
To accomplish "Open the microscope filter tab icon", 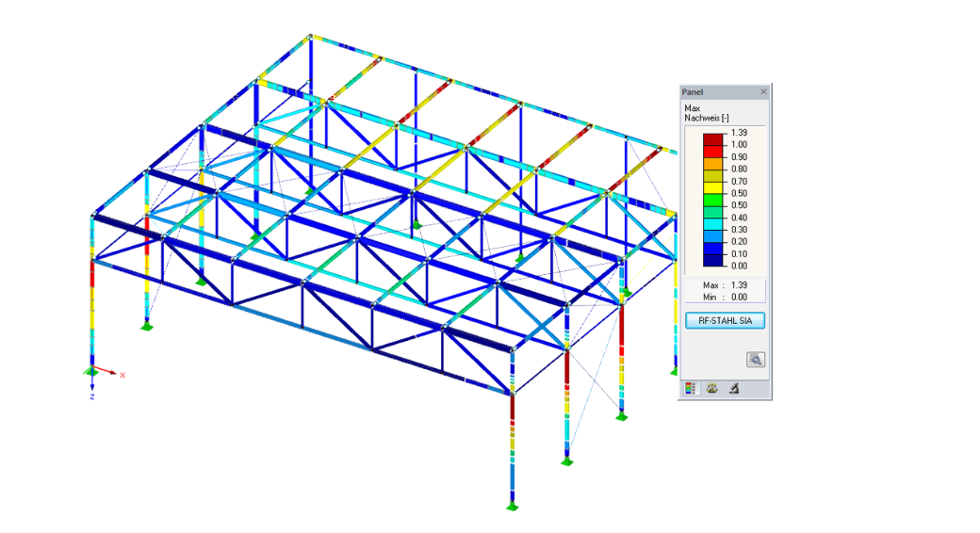I will [x=734, y=389].
